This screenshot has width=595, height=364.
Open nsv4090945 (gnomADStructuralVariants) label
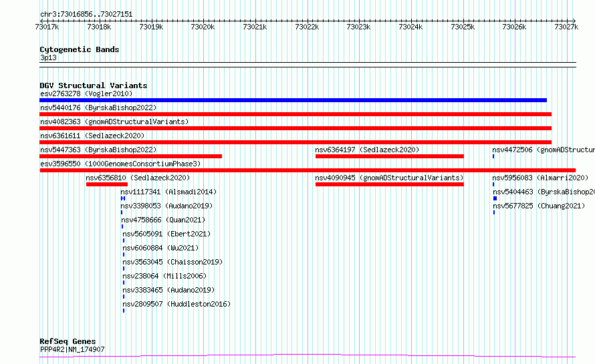pyautogui.click(x=389, y=178)
